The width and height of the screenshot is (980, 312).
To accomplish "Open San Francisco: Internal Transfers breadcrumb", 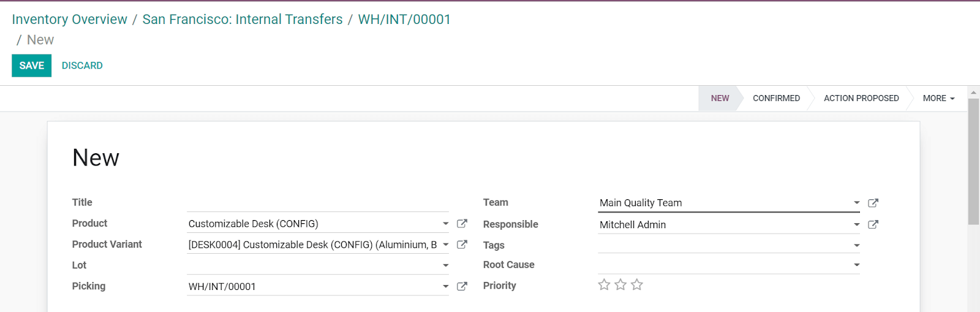I will (x=243, y=20).
